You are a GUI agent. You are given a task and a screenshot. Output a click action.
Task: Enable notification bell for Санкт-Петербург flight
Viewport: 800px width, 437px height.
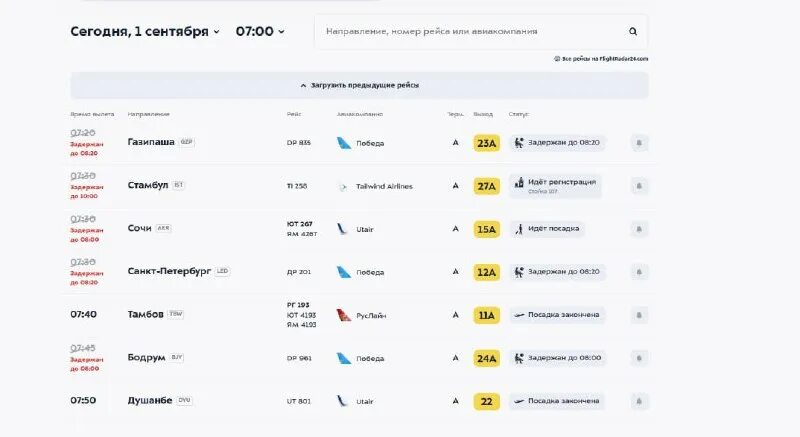639,272
